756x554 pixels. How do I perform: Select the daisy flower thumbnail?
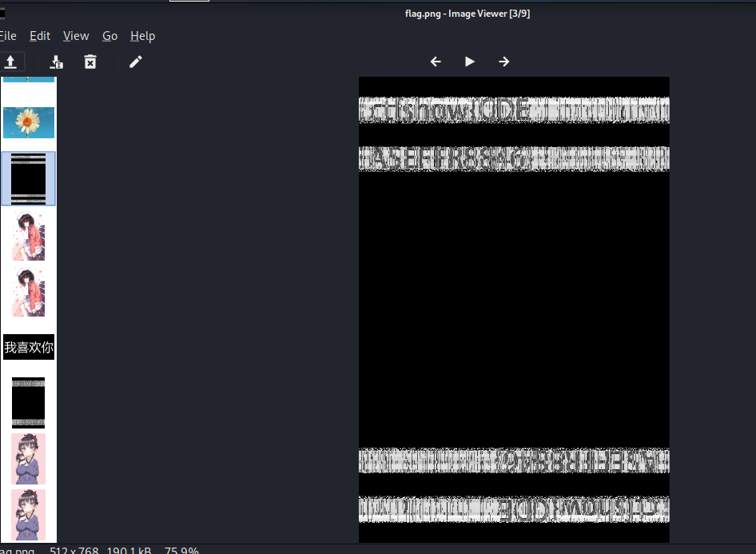click(29, 122)
